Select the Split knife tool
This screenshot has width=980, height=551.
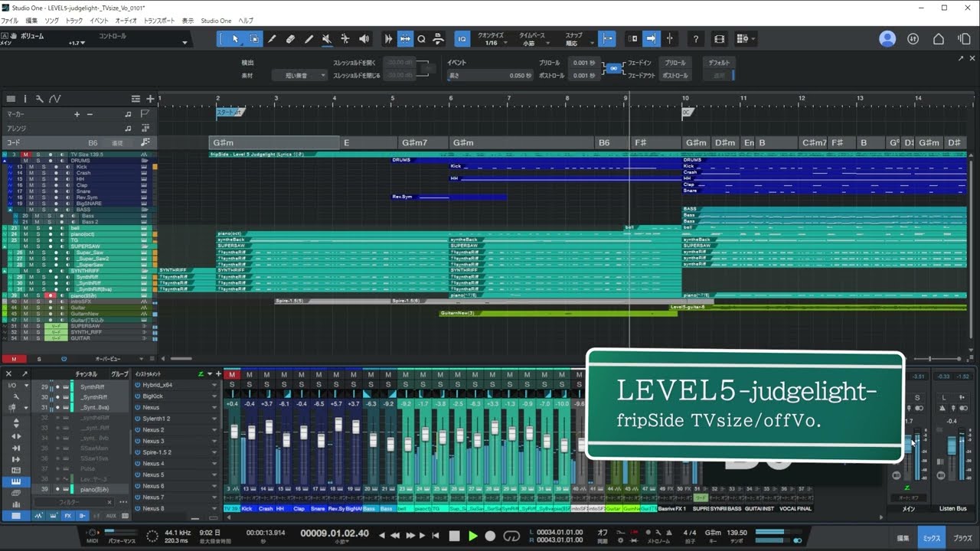[272, 39]
